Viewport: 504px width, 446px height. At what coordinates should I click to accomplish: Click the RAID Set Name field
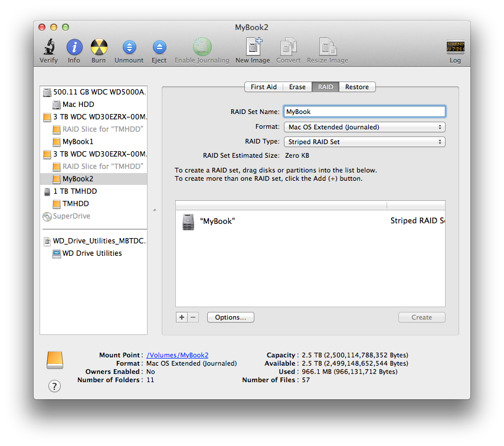click(x=365, y=112)
